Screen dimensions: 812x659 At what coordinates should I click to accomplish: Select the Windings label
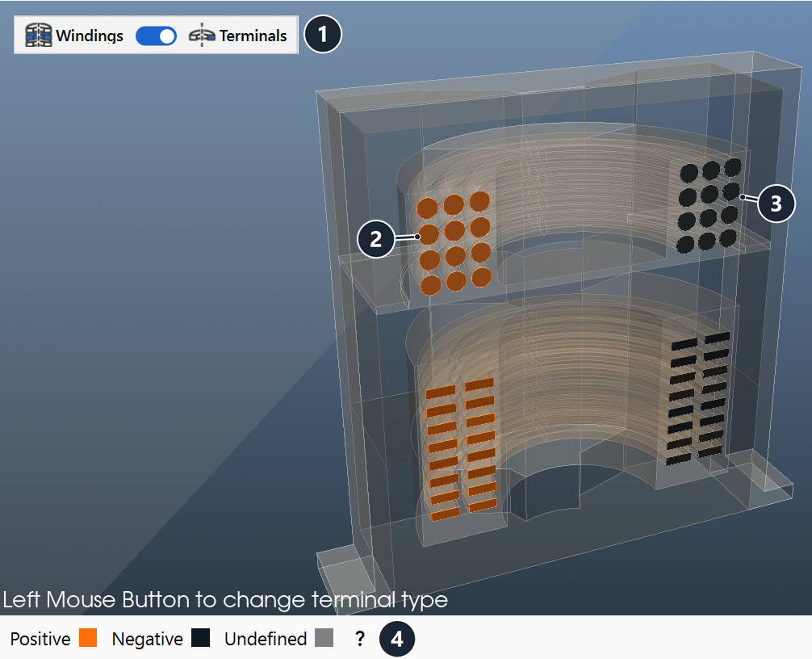click(90, 36)
